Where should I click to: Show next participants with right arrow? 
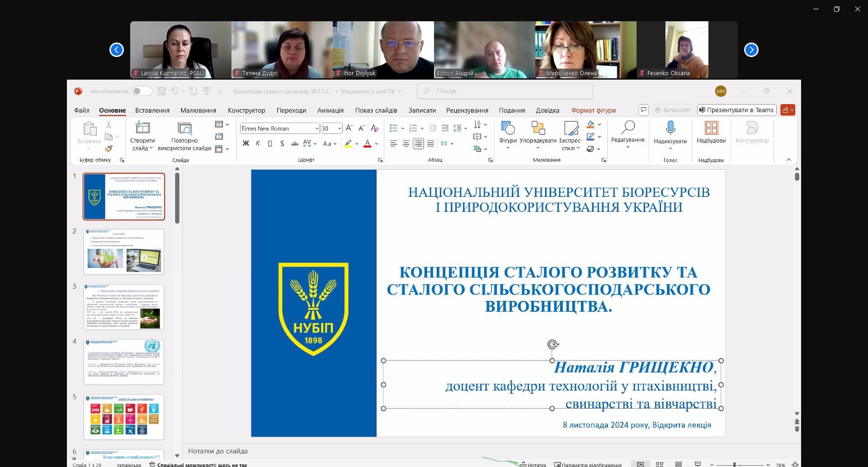(x=751, y=50)
